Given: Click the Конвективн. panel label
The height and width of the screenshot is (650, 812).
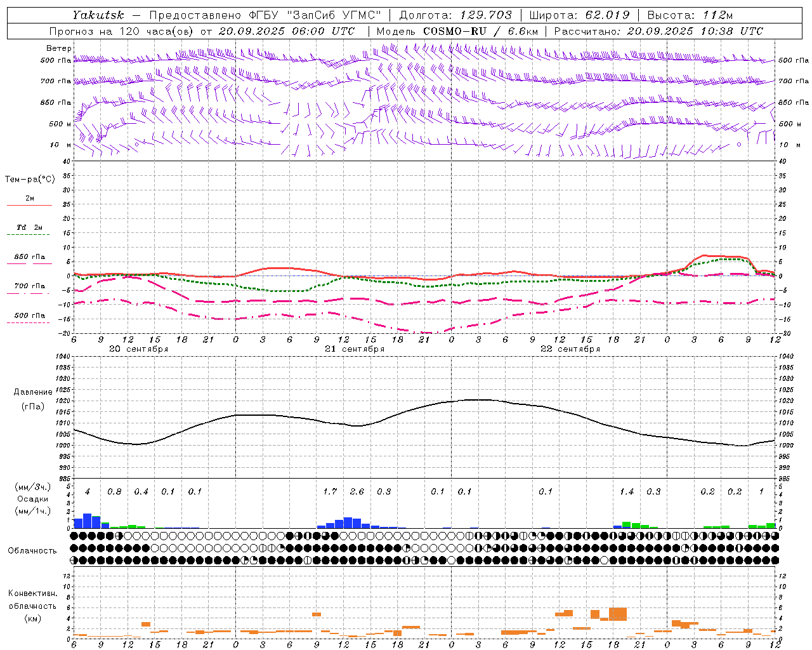Looking at the screenshot, I should pos(33,594).
